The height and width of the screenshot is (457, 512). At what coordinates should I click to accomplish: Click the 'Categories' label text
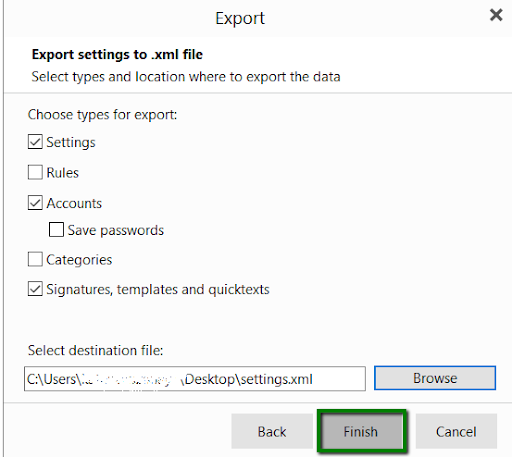click(x=79, y=260)
